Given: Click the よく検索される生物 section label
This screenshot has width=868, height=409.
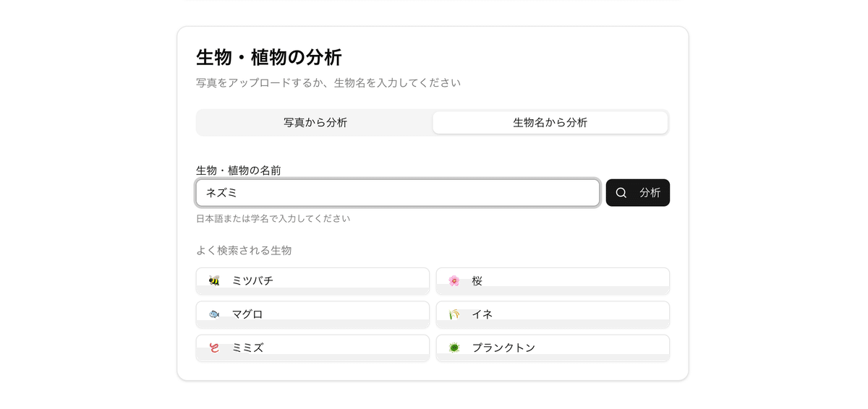Looking at the screenshot, I should coord(244,251).
